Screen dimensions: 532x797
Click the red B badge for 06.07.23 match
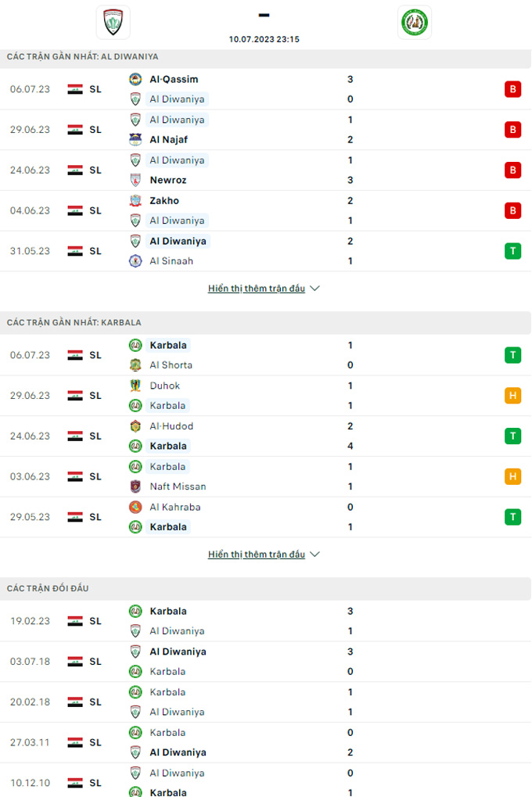pos(512,89)
